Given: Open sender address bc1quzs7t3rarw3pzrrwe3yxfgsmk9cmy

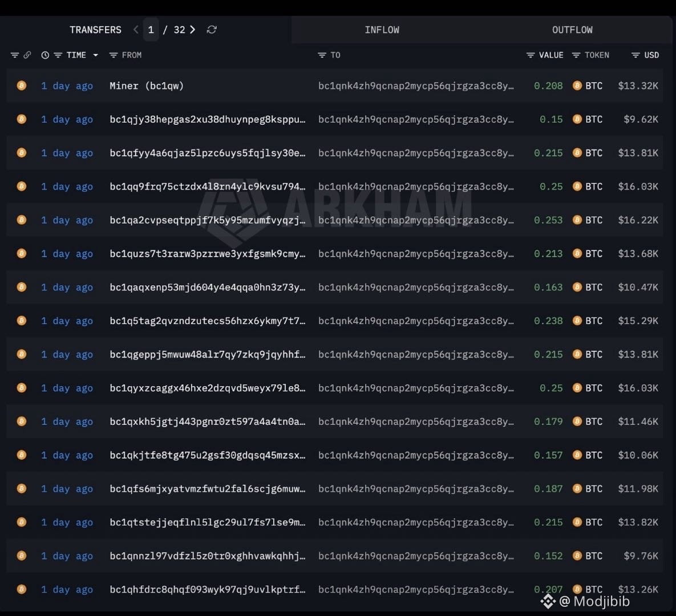Looking at the screenshot, I should pos(208,254).
